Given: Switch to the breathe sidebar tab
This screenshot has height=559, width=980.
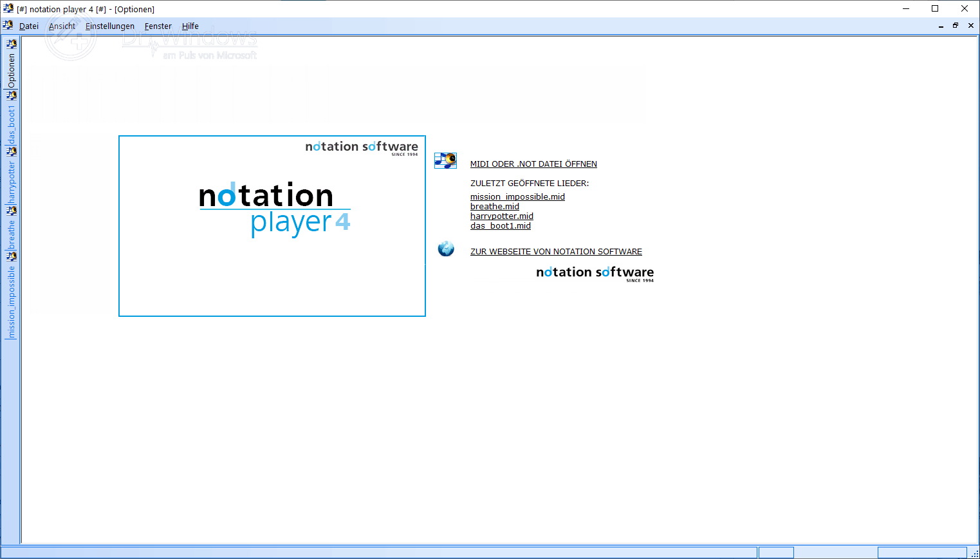Looking at the screenshot, I should pos(11,232).
